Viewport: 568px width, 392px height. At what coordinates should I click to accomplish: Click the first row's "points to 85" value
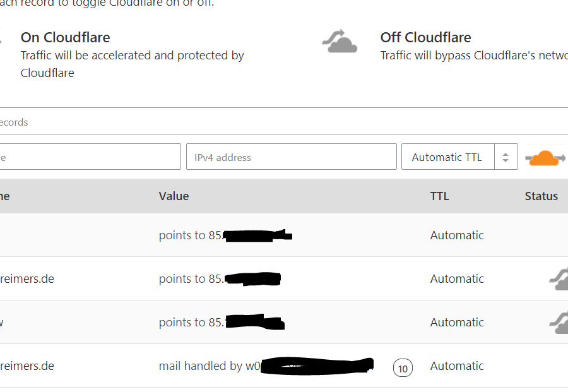pyautogui.click(x=190, y=235)
